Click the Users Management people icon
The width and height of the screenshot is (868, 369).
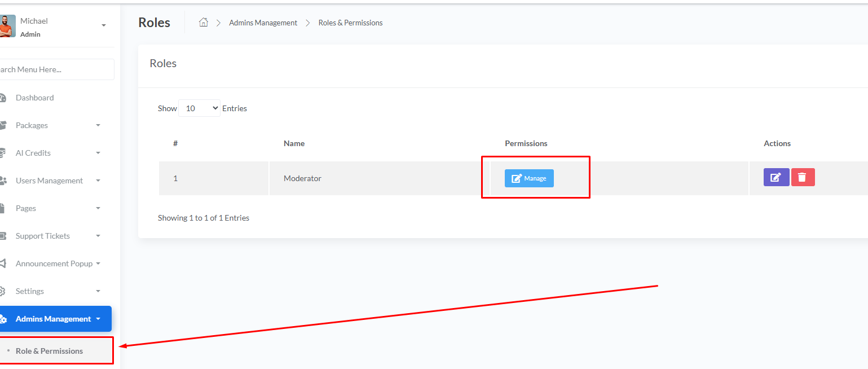tap(3, 181)
